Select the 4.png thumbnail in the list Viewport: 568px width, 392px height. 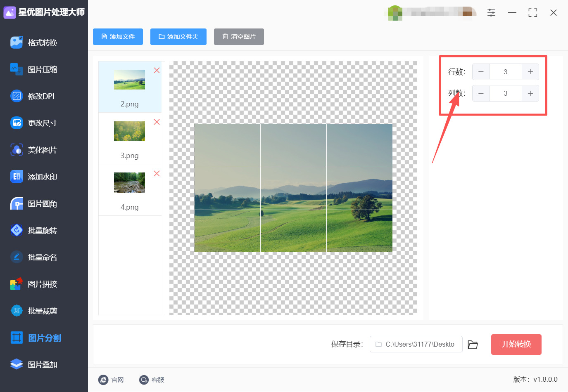point(129,183)
